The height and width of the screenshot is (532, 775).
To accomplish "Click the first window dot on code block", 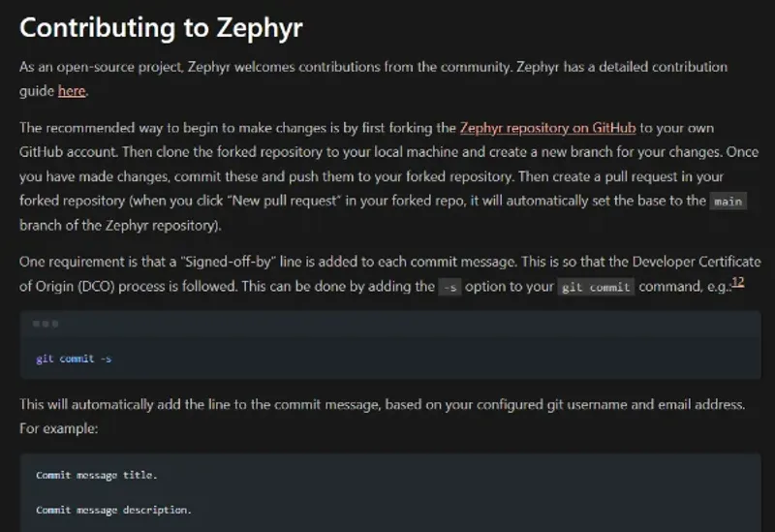I will coord(37,324).
